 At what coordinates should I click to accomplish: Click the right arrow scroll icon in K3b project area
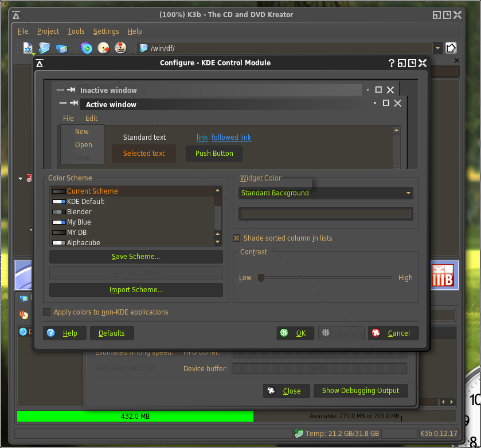[452, 402]
